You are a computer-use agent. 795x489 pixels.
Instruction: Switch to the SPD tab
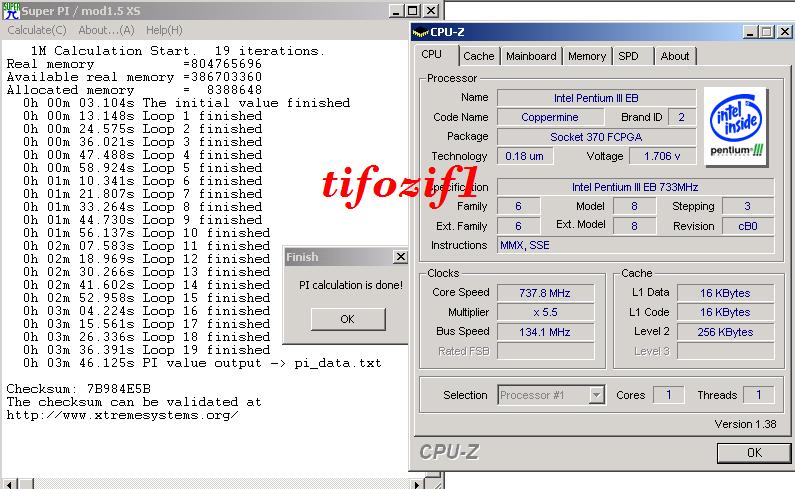(628, 56)
